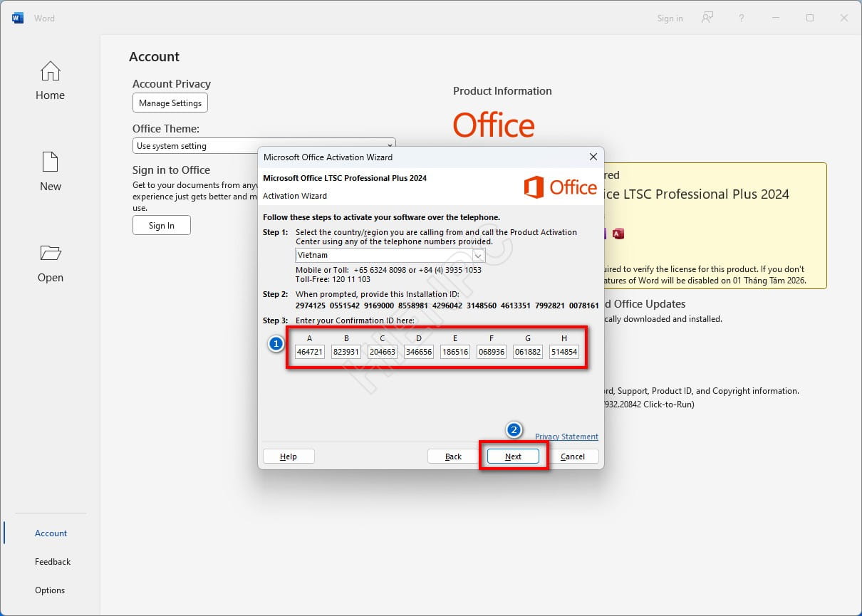Click the Access app icon under Product Information
Viewport: 862px width, 616px height.
click(618, 234)
